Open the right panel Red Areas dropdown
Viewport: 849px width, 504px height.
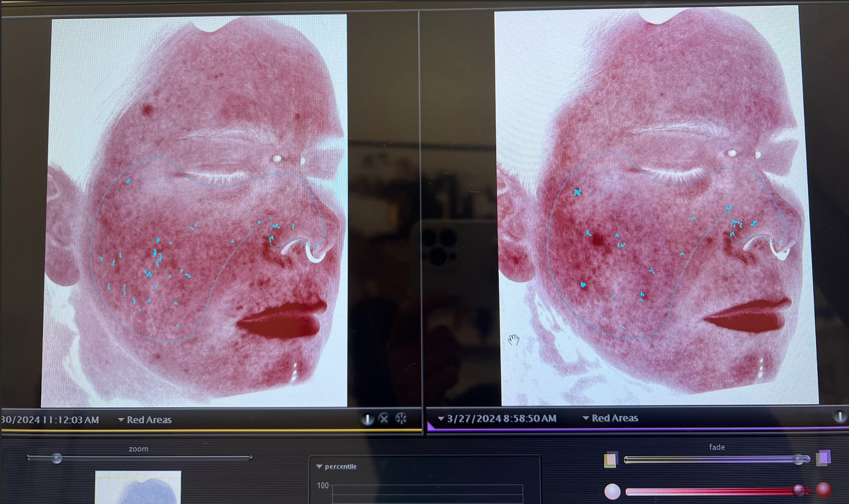point(610,418)
